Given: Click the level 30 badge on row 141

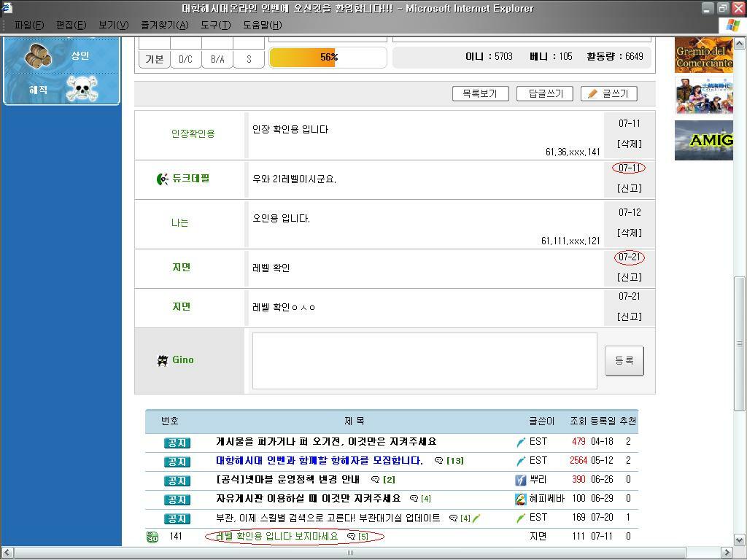Looking at the screenshot, I should click(150, 536).
